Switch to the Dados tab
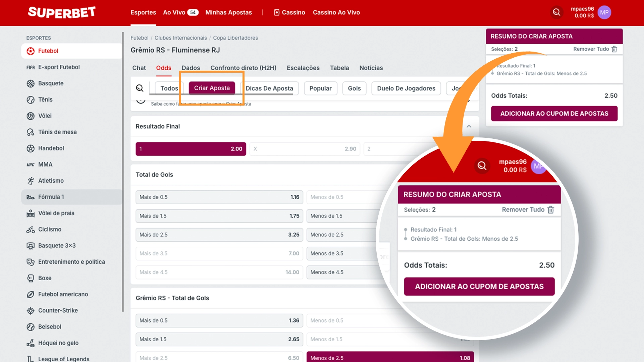The width and height of the screenshot is (644, 362). (x=191, y=68)
